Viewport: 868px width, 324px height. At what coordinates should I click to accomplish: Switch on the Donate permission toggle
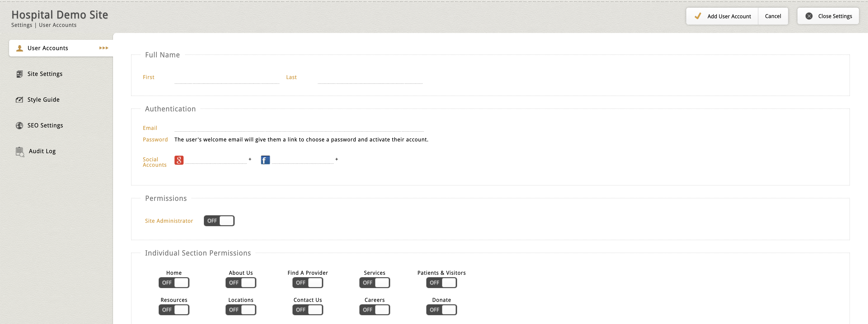[441, 310]
